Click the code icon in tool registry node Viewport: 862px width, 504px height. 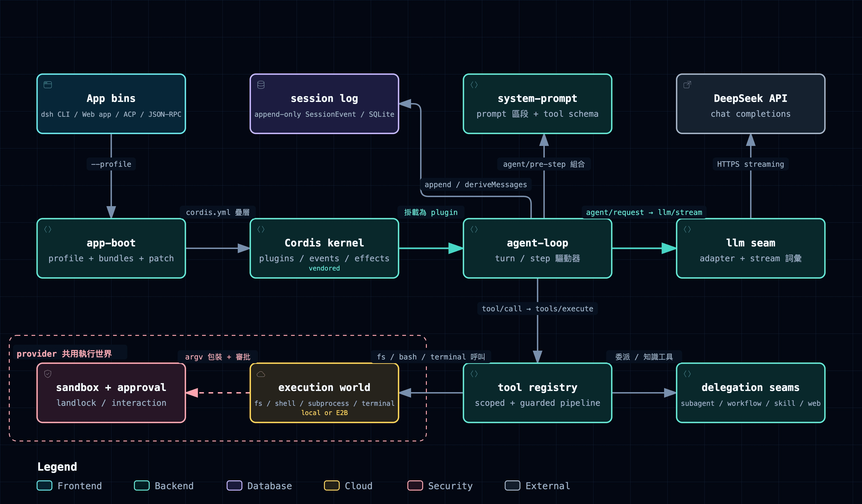point(474,374)
